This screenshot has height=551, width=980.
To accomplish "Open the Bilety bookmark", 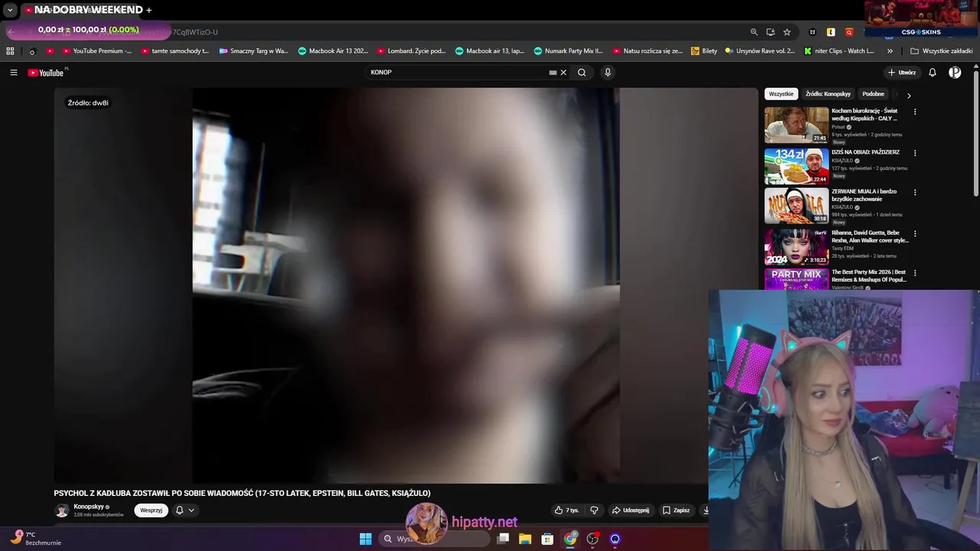I will point(704,51).
